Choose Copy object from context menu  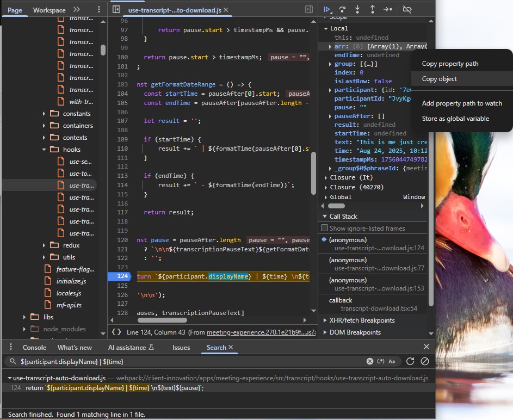click(x=440, y=79)
